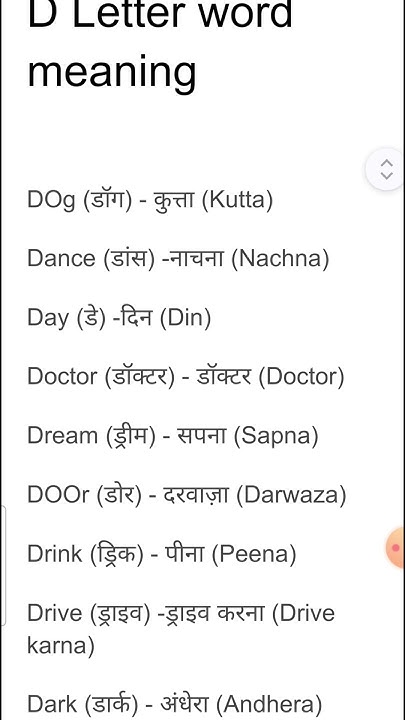Tap the romanized word '(Kutta)'
The height and width of the screenshot is (720, 405).
pos(237,200)
